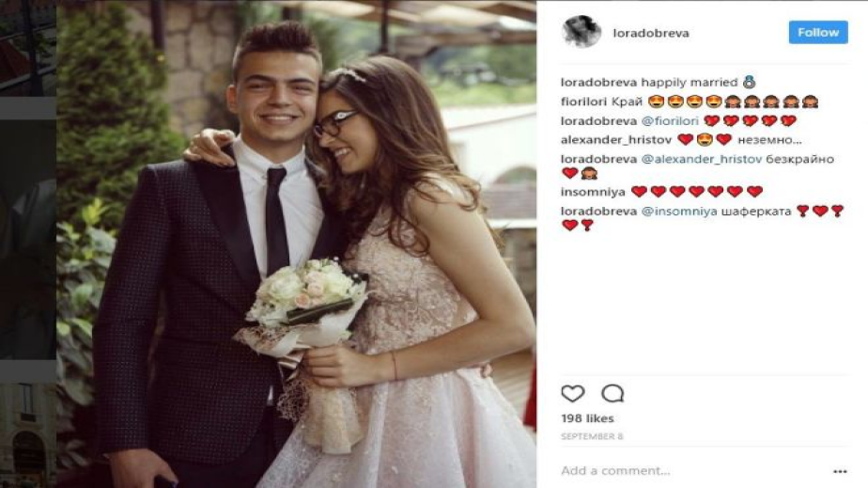Click the Add a comment field

tap(692, 471)
